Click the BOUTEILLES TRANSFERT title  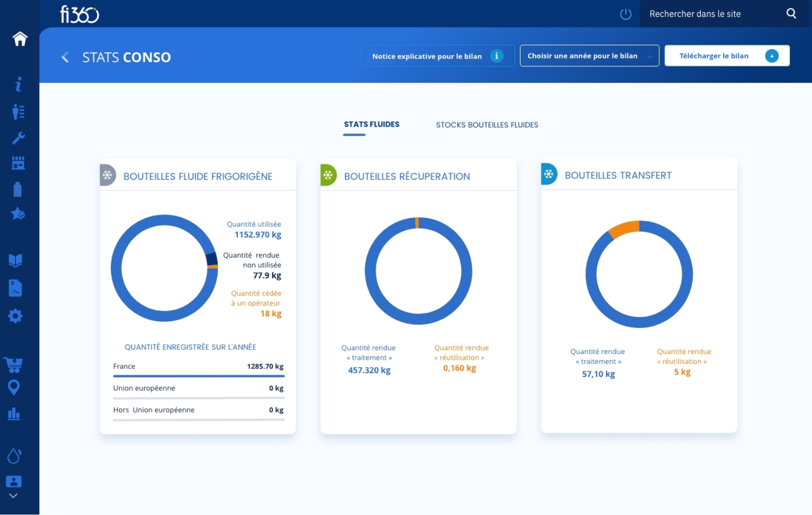pyautogui.click(x=618, y=175)
